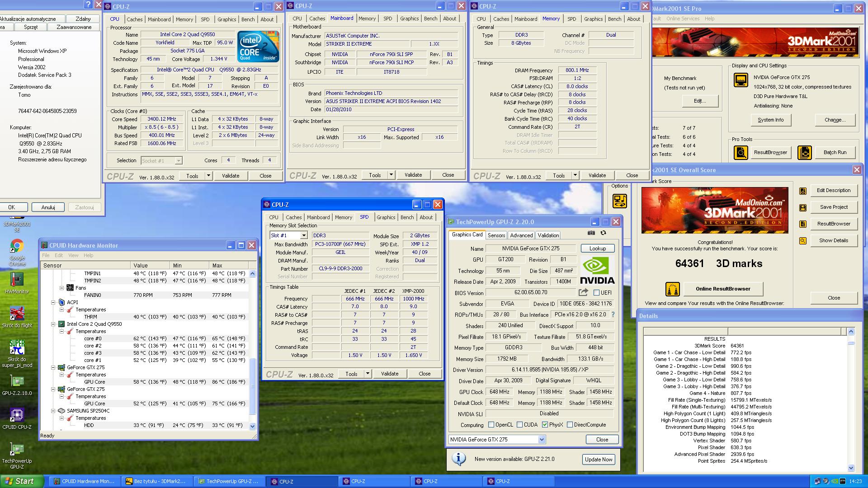Open the Tools dropdown arrow in the CPU-Z SPD window
The width and height of the screenshot is (868, 488).
coord(368,374)
